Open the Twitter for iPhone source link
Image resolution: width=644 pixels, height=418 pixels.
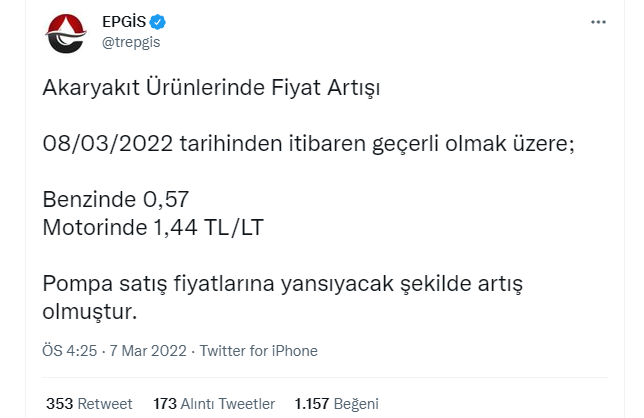point(259,351)
